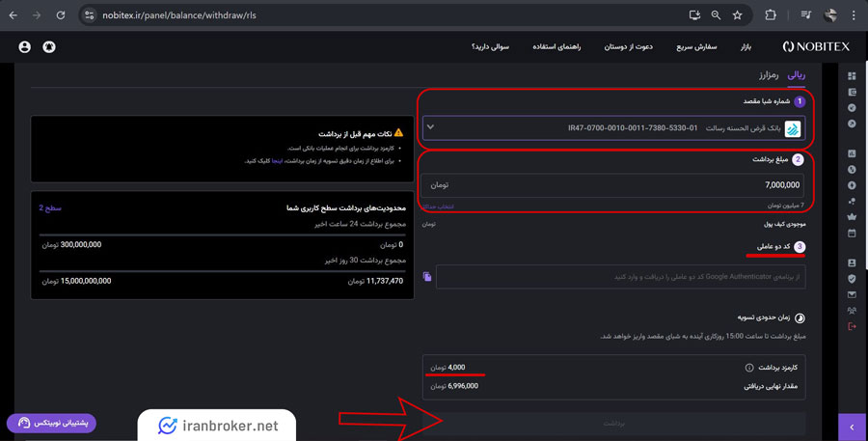
Task: Select the text "6,996,000 تومان"
Action: [x=454, y=386]
